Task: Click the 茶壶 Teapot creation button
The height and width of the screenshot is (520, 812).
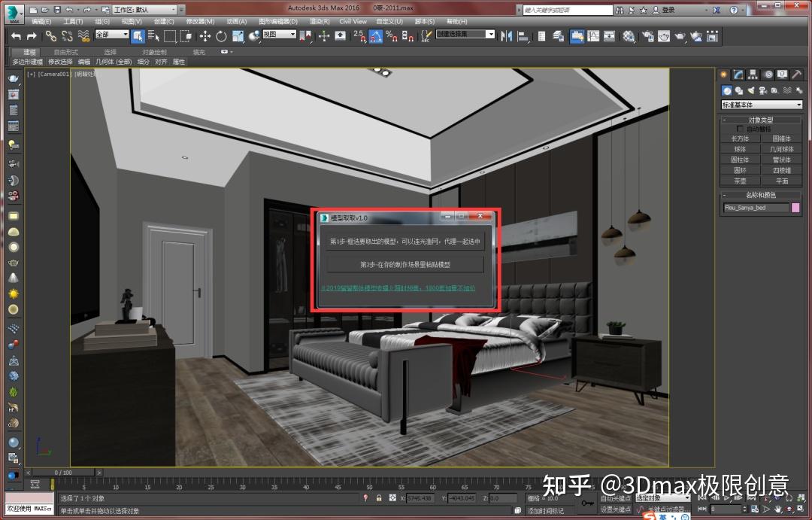Action: [739, 181]
